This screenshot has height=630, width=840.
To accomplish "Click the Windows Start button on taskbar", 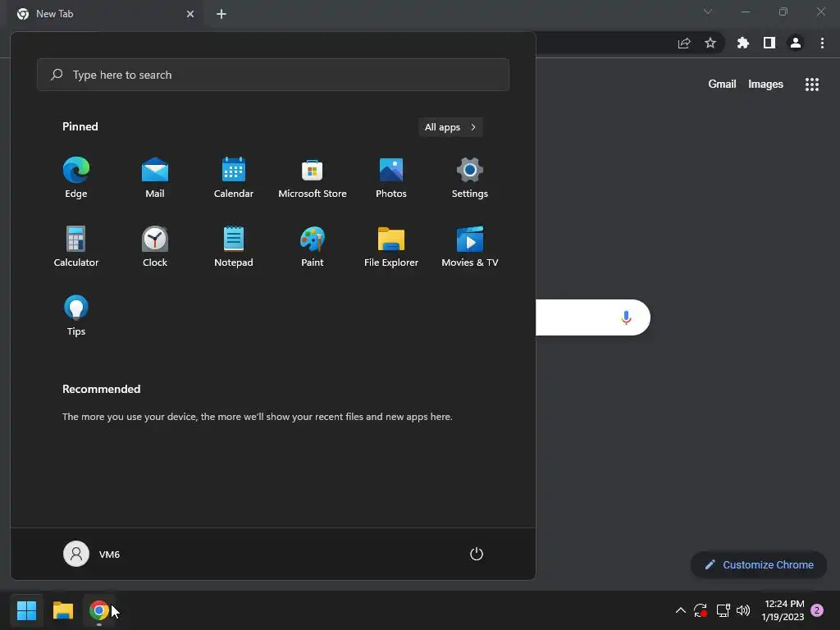I will click(26, 610).
